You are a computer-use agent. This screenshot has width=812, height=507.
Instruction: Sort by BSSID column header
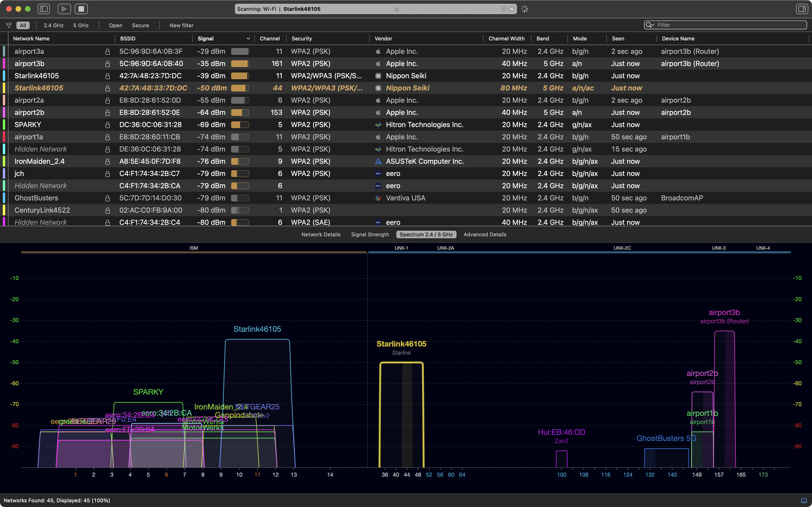128,39
